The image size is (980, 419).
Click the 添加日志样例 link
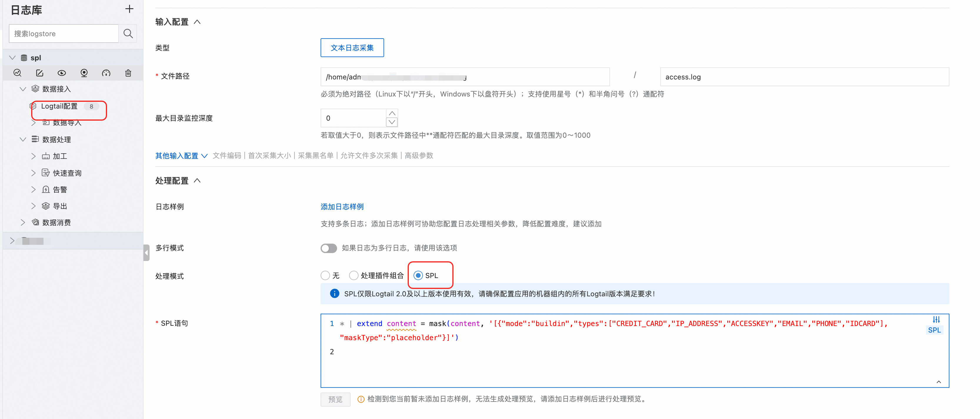coord(342,207)
